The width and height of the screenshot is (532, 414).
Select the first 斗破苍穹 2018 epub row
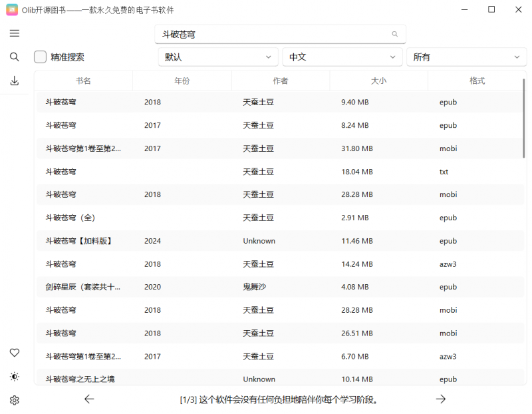[266, 102]
